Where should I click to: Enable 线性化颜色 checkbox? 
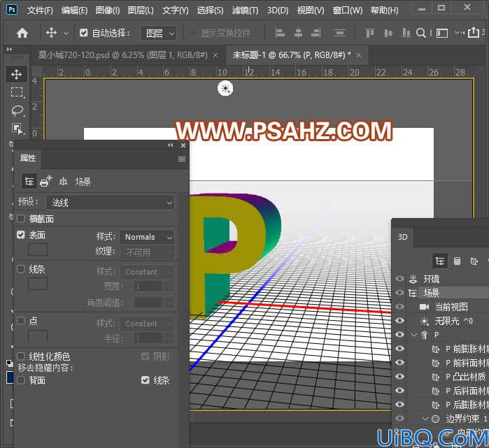click(21, 356)
